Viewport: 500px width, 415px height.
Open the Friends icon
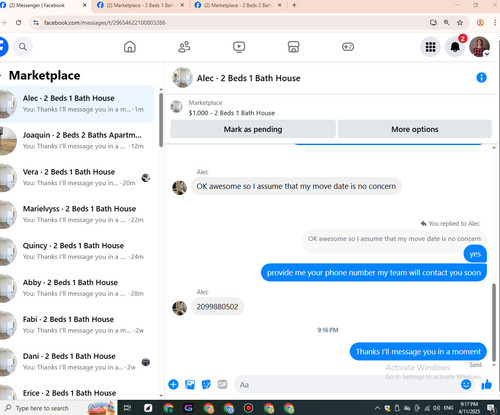tap(184, 47)
